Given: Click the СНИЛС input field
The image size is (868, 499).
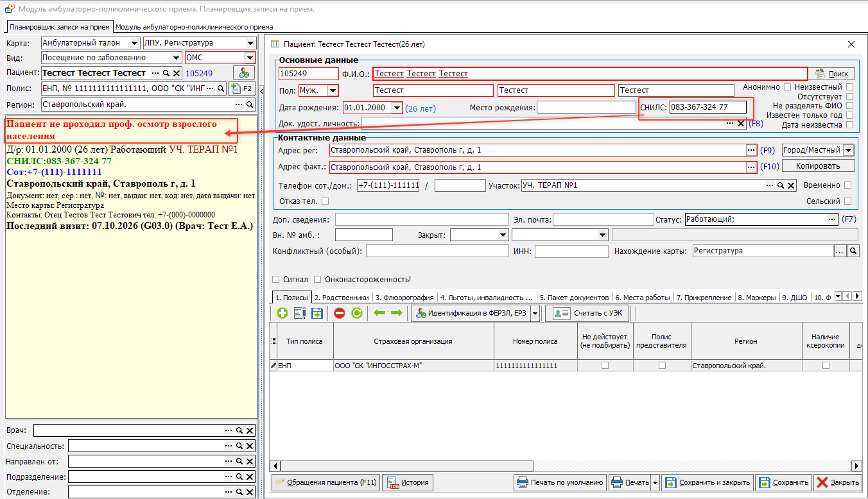Looking at the screenshot, I should pos(707,107).
